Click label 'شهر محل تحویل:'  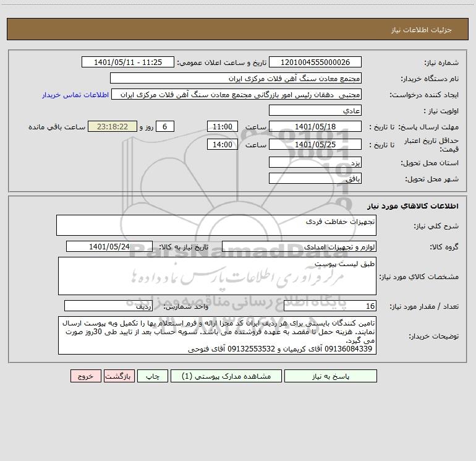pos(431,179)
